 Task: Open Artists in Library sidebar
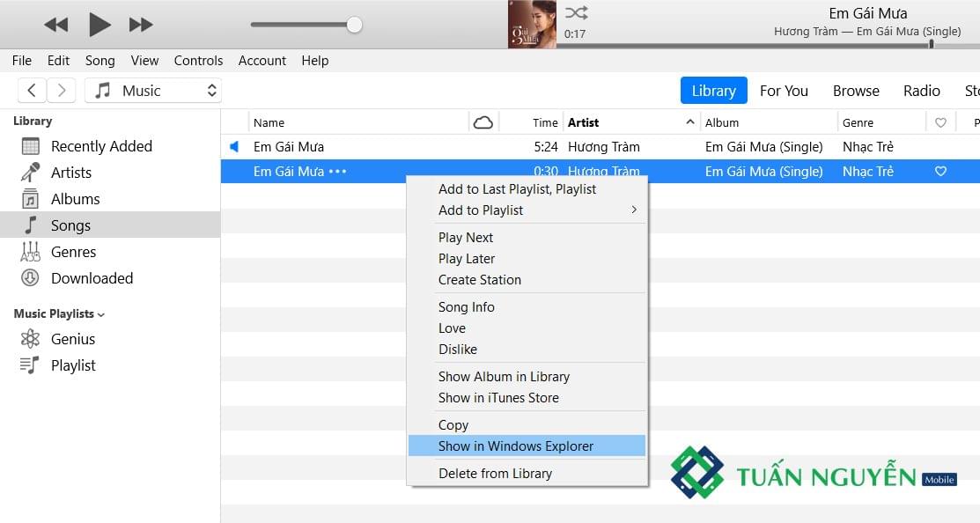[x=70, y=173]
